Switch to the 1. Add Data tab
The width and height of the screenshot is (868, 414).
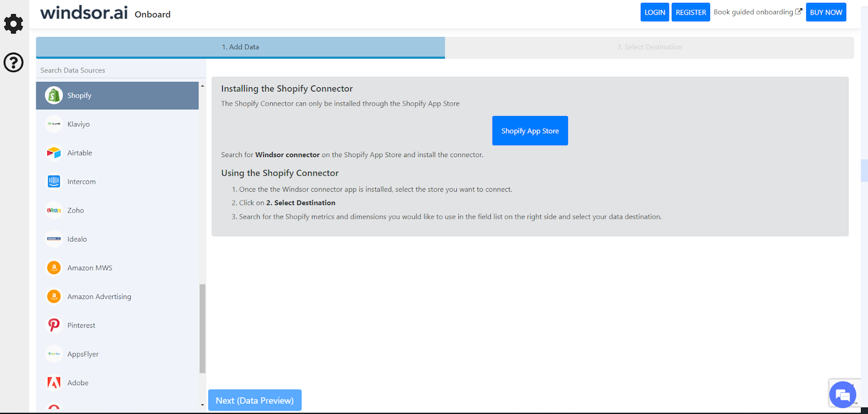(240, 47)
